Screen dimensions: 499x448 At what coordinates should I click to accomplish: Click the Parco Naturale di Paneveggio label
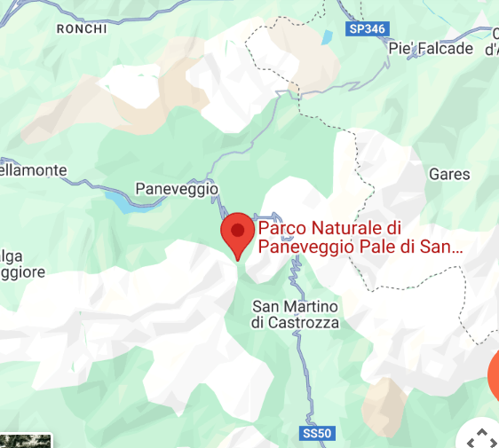tap(360, 237)
